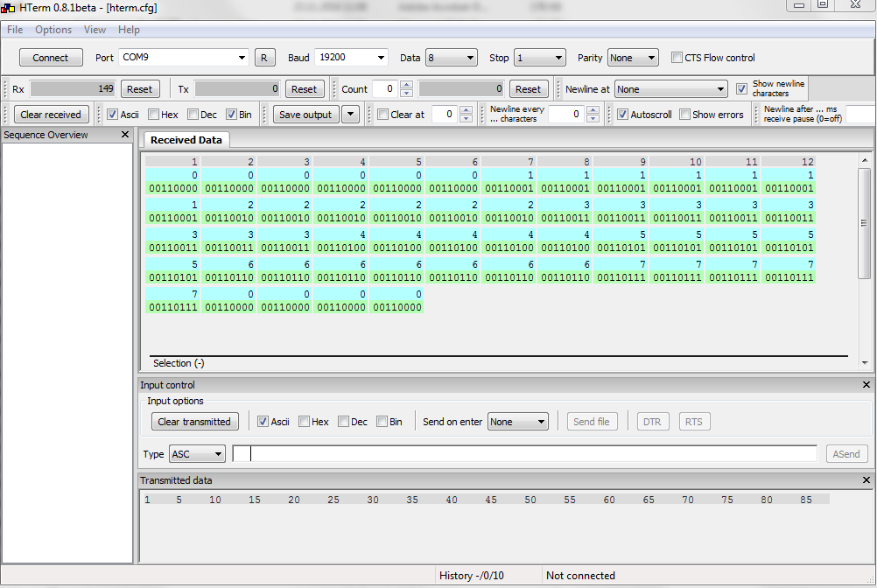Image resolution: width=877 pixels, height=588 pixels.
Task: Open the Options menu
Action: [53, 30]
